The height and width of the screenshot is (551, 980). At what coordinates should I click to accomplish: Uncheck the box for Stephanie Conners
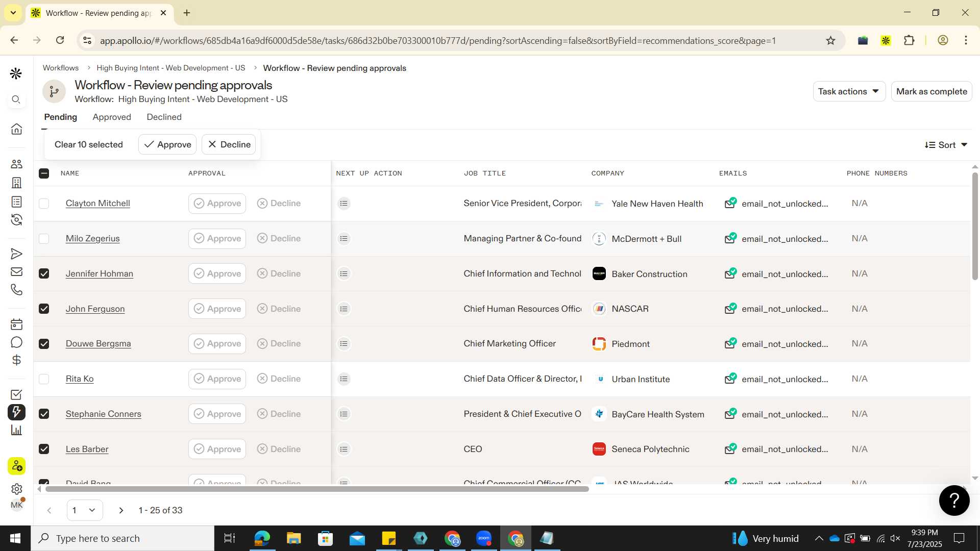[44, 414]
